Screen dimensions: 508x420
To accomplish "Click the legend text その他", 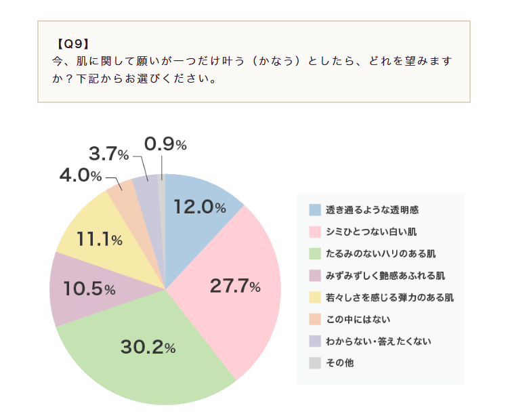I will (340, 363).
